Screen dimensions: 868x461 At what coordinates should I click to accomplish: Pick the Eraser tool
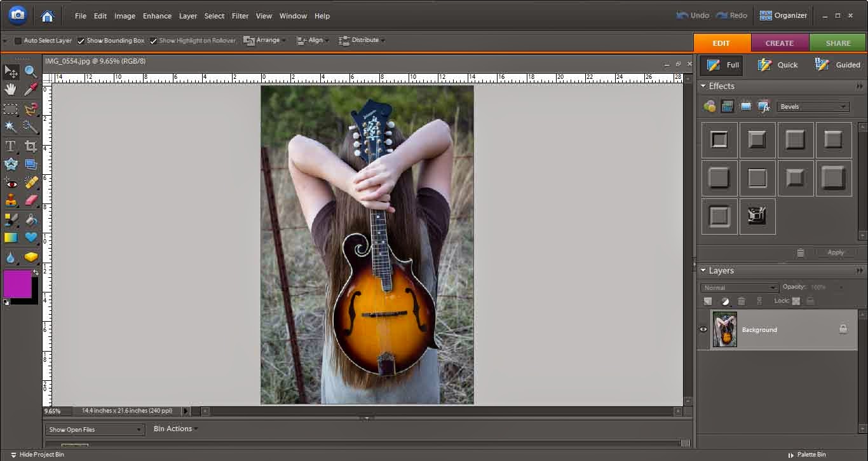coord(31,201)
